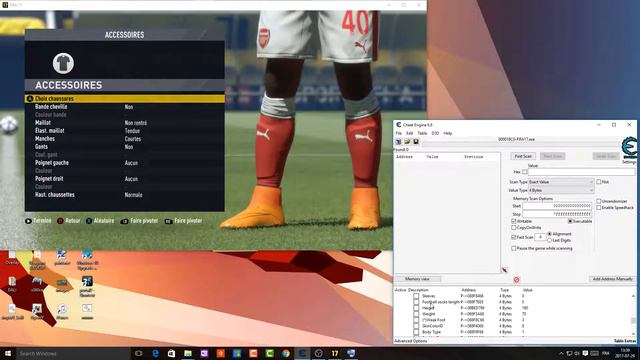This screenshot has height=360, width=640.
Task: Open Google Chrome from the taskbar
Action: click(286, 353)
